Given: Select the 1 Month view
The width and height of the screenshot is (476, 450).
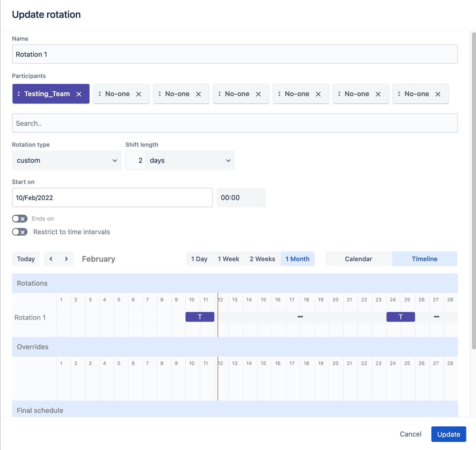Looking at the screenshot, I should [x=297, y=259].
